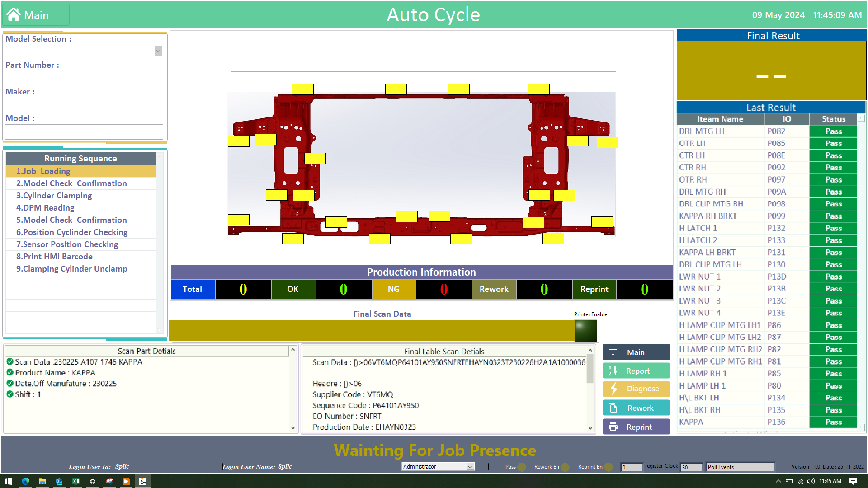Click the NG production counter label

pos(393,289)
